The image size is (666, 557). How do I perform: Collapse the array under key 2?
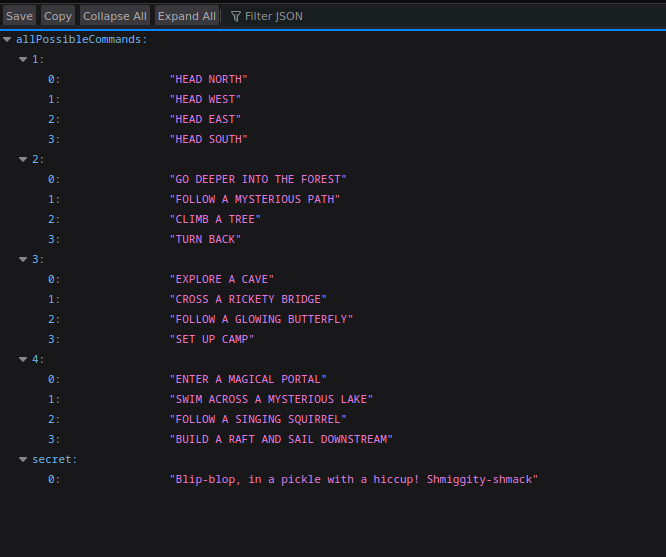point(23,160)
